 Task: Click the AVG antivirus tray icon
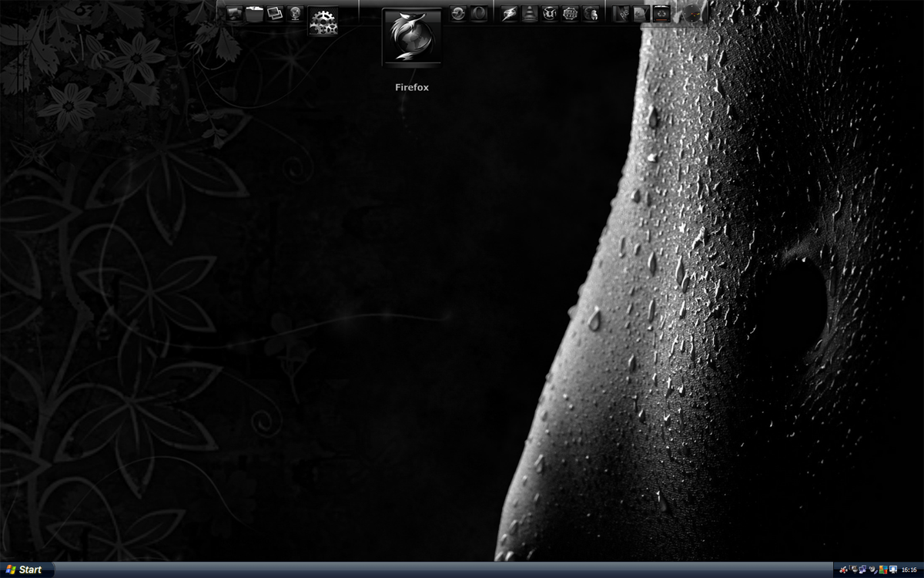click(x=883, y=570)
